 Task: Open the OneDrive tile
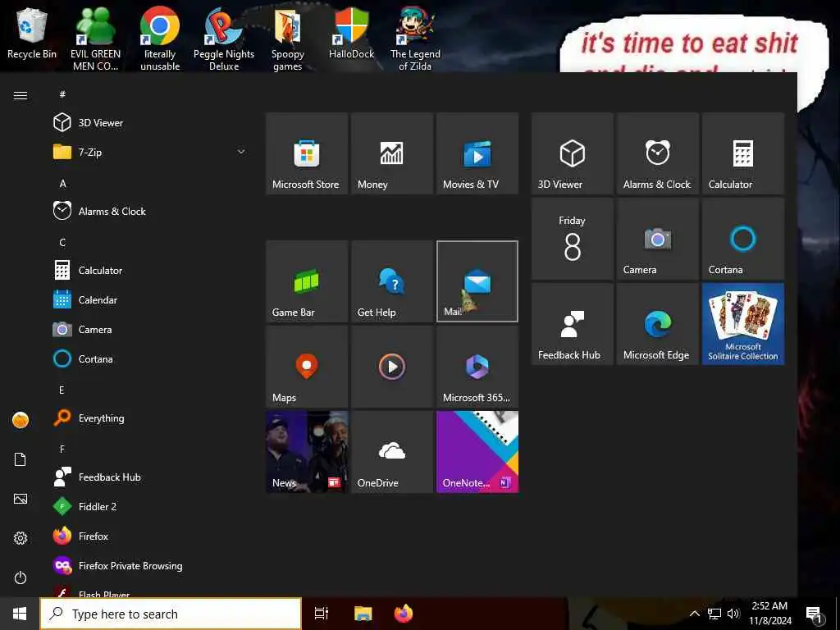(392, 452)
